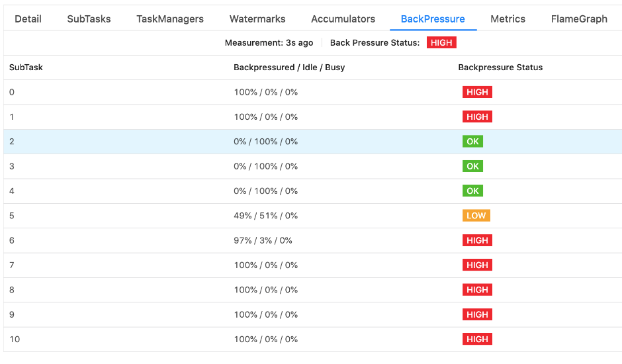
Task: Click the orange LOW badge for subtask 5
Action: click(476, 216)
